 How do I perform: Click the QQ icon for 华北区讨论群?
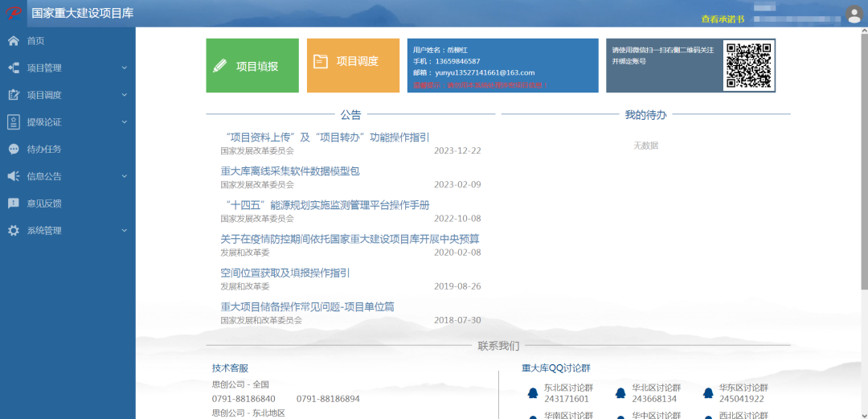[x=620, y=393]
